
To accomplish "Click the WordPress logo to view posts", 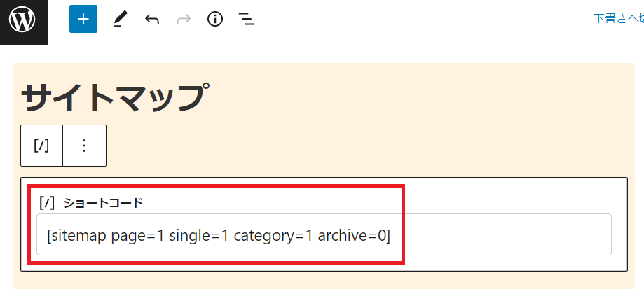I will 23,20.
